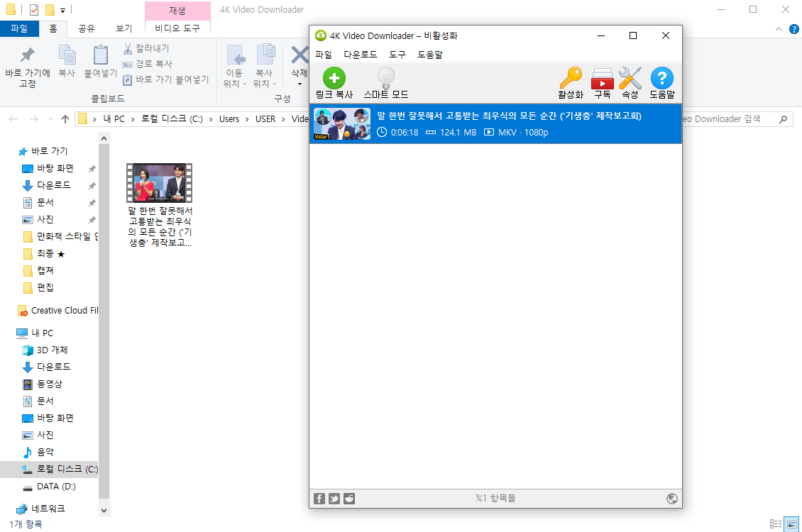The width and height of the screenshot is (802, 532).
Task: Switch to details view icon
Action: pos(776,523)
